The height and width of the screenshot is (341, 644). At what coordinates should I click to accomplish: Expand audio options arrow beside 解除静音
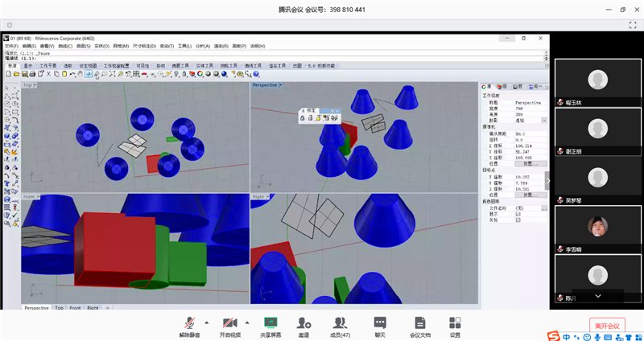206,320
